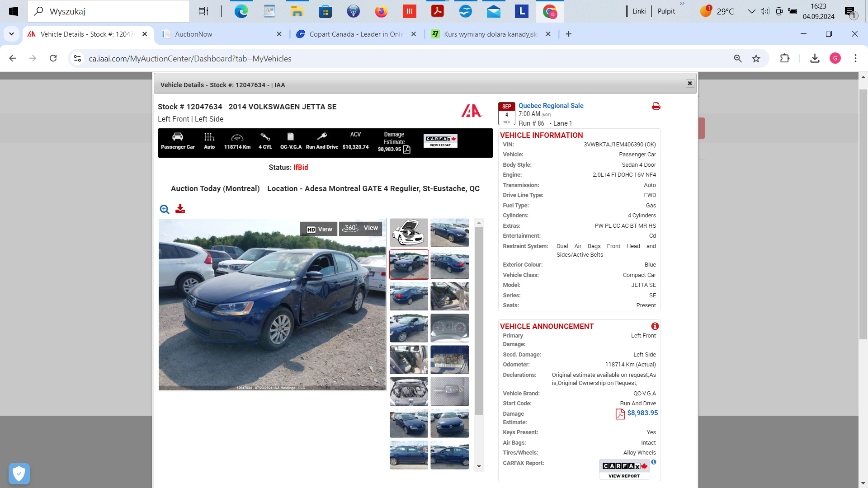This screenshot has width=868, height=488.
Task: Reload the current browser page
Action: click(53, 58)
